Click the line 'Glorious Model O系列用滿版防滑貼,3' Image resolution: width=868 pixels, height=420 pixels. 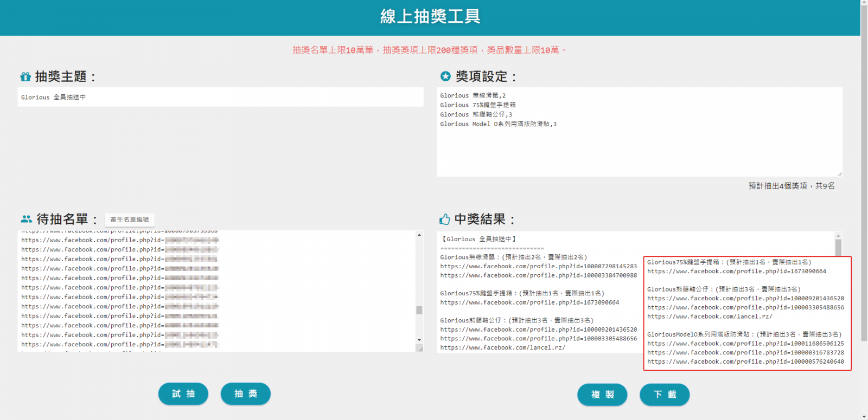[x=498, y=124]
